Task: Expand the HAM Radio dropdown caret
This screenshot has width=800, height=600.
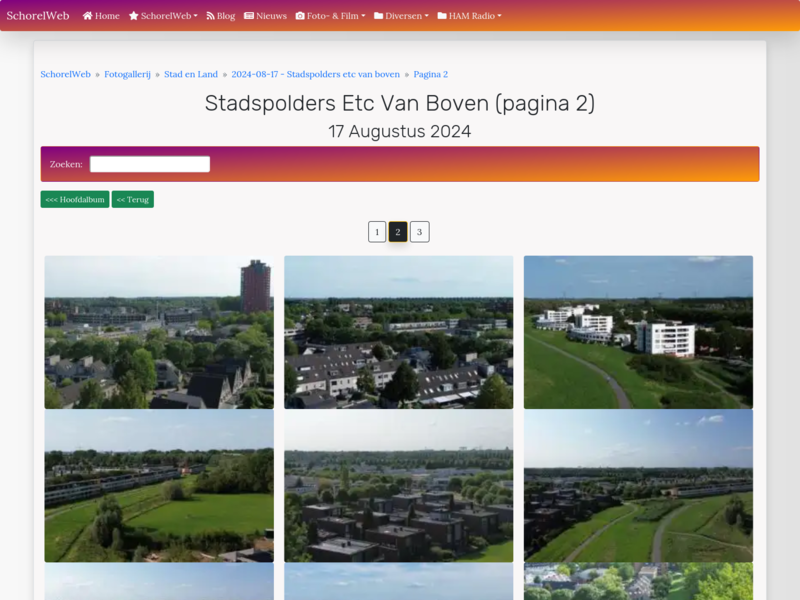Action: point(499,16)
